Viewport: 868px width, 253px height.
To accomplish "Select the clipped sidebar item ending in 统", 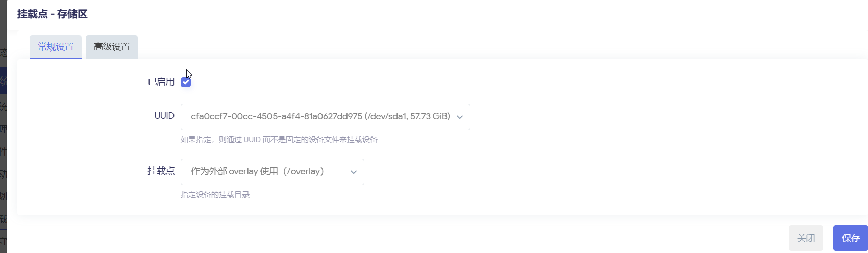I will (x=3, y=107).
